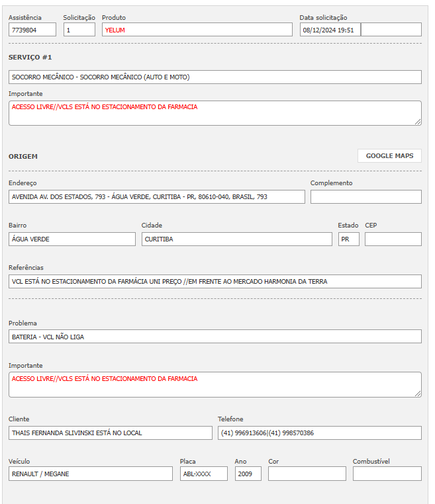Click the Placa field showing ABL-XXXX
Screen dimensions: 435x504
coord(203,474)
